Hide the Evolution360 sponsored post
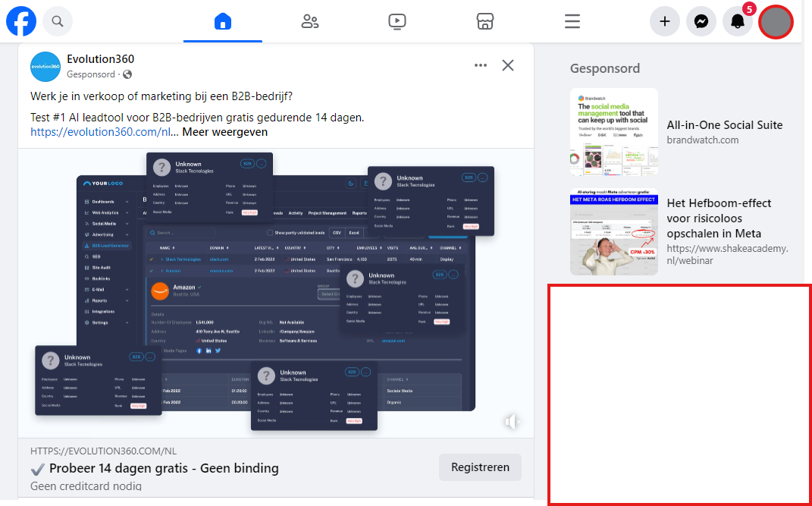 508,65
